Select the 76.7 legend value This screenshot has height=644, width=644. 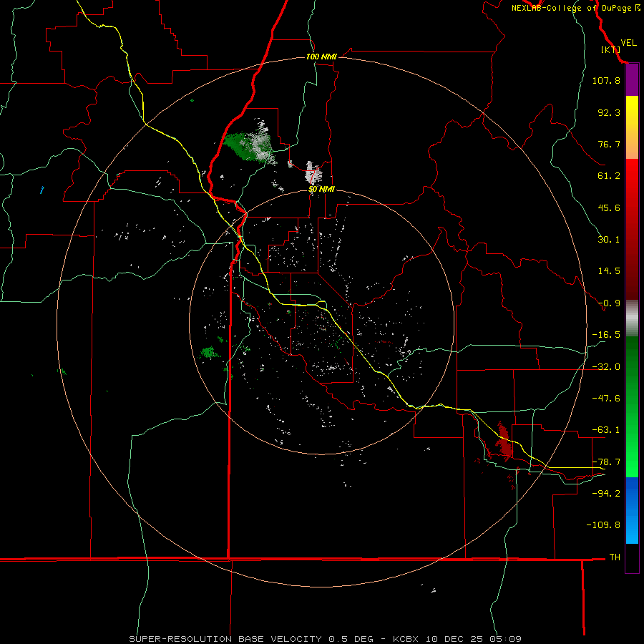click(609, 144)
